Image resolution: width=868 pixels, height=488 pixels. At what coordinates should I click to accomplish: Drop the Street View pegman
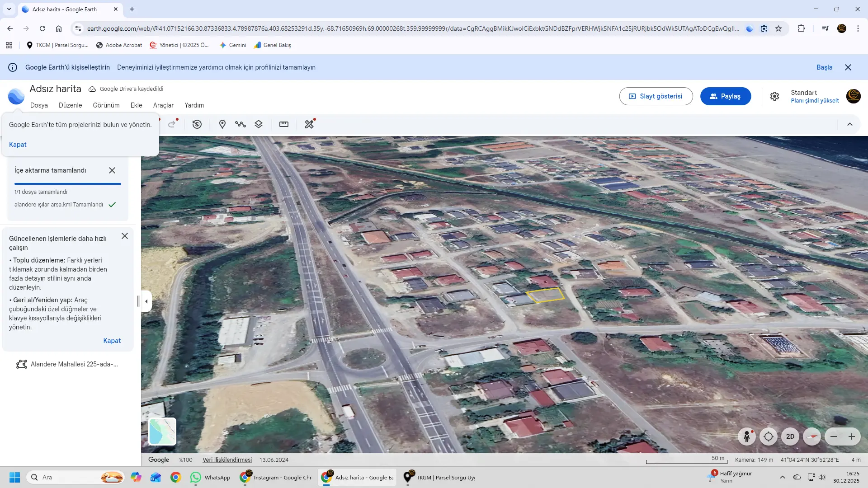pos(747,436)
